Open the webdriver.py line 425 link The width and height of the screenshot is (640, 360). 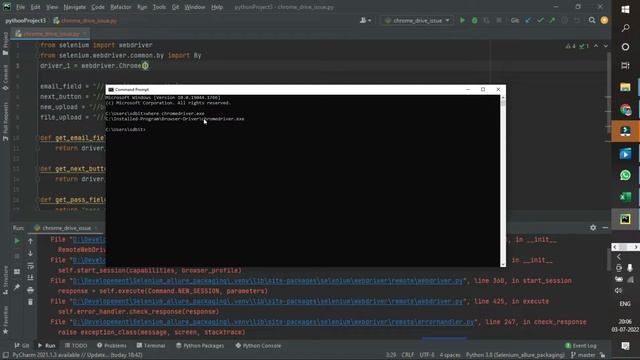pos(268,301)
